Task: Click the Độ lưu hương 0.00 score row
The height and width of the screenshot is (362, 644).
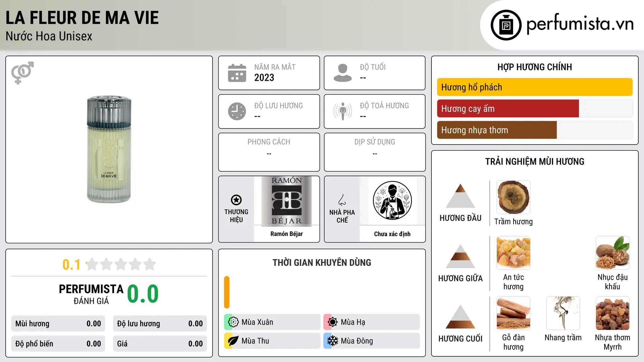Action: (x=160, y=324)
